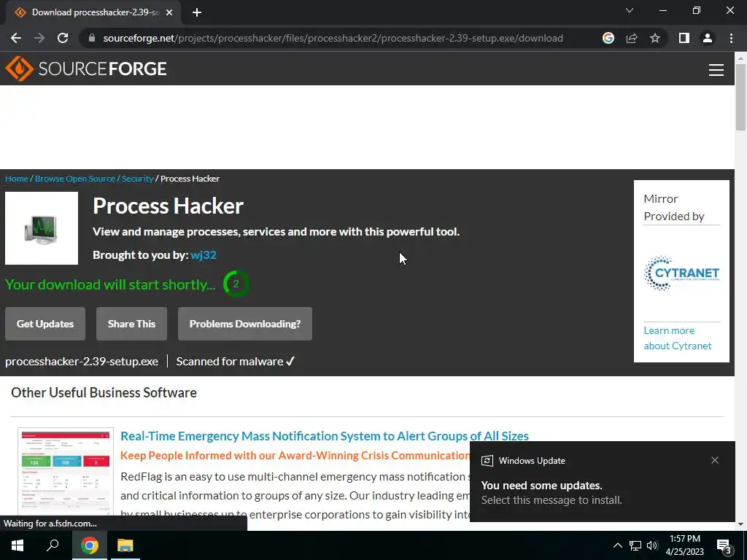Viewport: 747px width, 560px height.
Task: Open the side panel icon
Action: [x=684, y=38]
